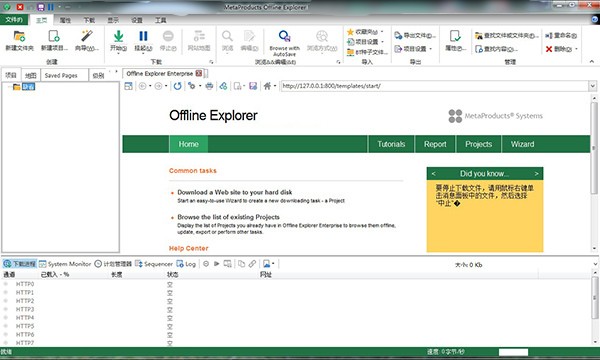The height and width of the screenshot is (360, 600).
Task: Click the Browse with AutoSave icon
Action: click(x=284, y=36)
